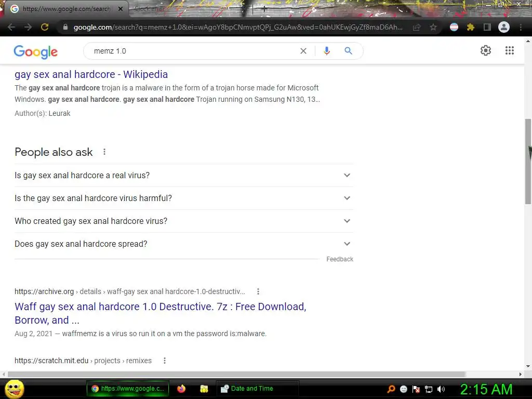Open the yellow folder taskbar icon
This screenshot has height=399, width=532.
[204, 389]
